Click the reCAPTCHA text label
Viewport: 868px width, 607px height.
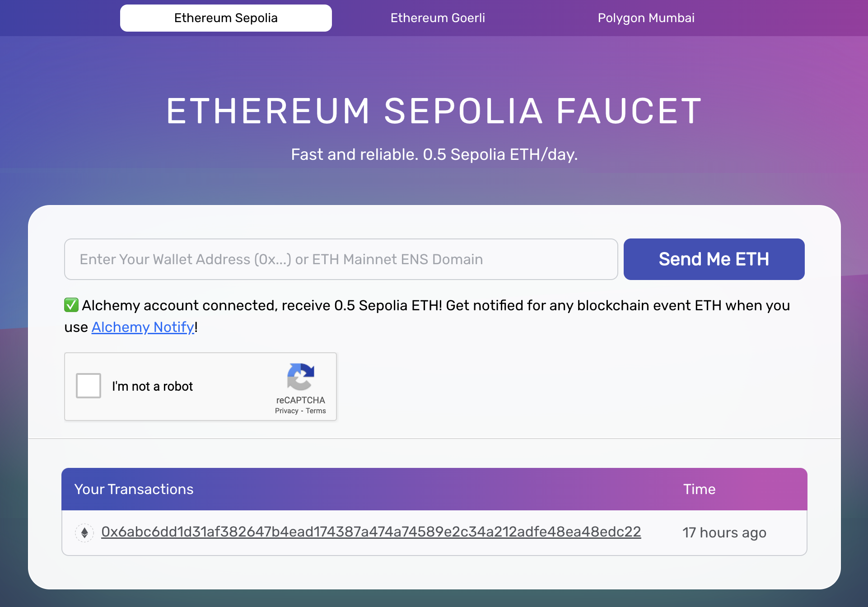[x=300, y=400]
